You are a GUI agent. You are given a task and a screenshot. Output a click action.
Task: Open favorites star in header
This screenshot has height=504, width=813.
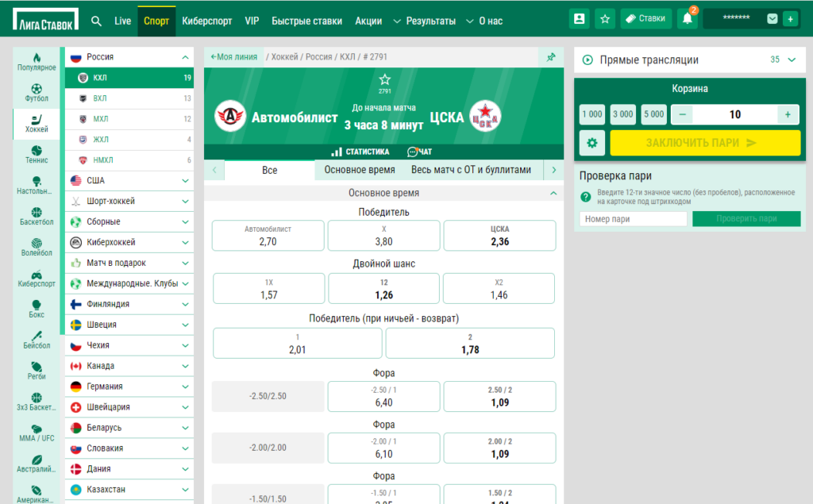pos(604,19)
